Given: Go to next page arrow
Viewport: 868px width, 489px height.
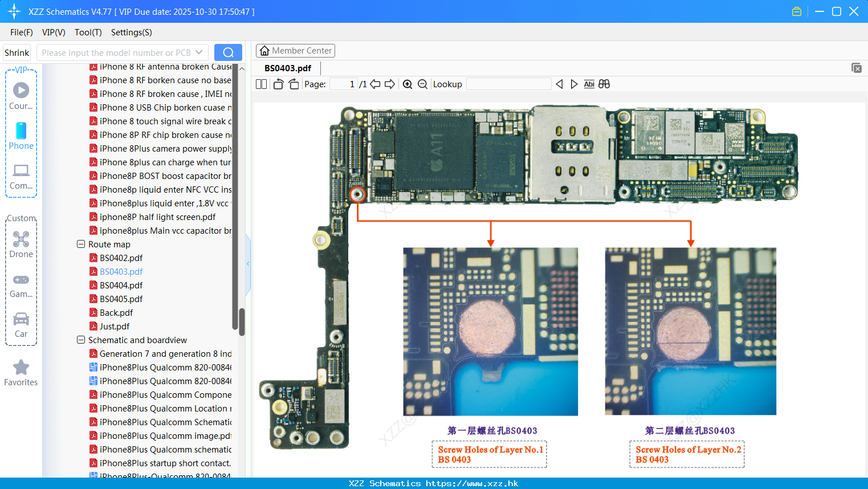Looking at the screenshot, I should [x=390, y=84].
